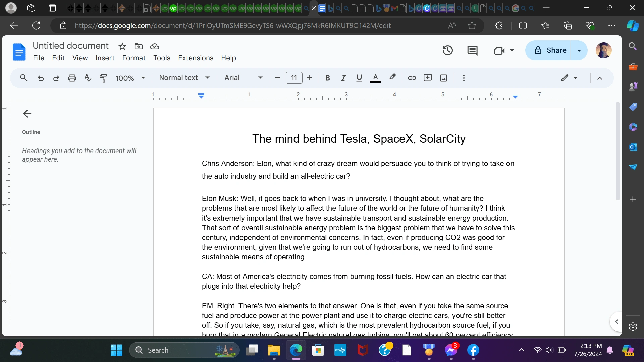Toggle underline formatting

point(359,78)
